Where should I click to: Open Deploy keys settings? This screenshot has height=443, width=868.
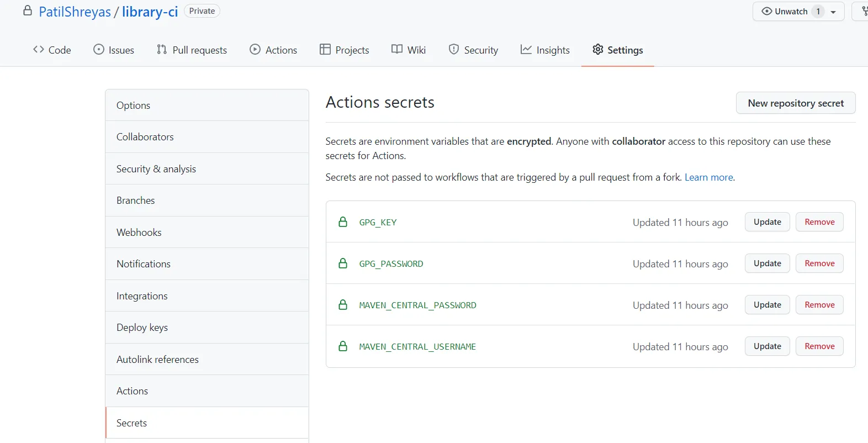tap(207, 328)
